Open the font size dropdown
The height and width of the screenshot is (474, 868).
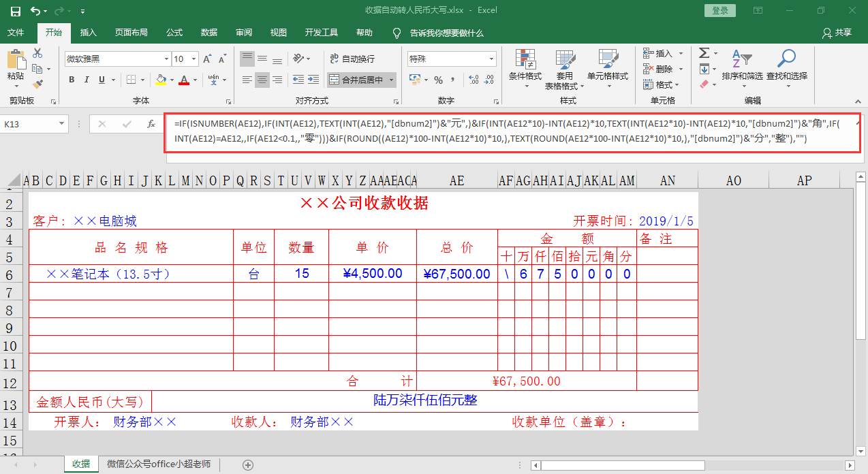pyautogui.click(x=195, y=59)
